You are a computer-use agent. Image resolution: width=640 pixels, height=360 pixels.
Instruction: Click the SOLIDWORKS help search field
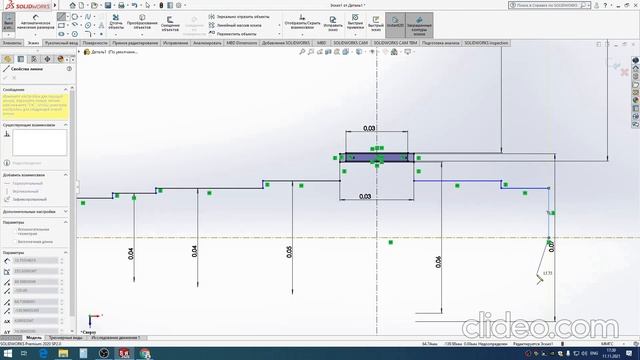(545, 5)
